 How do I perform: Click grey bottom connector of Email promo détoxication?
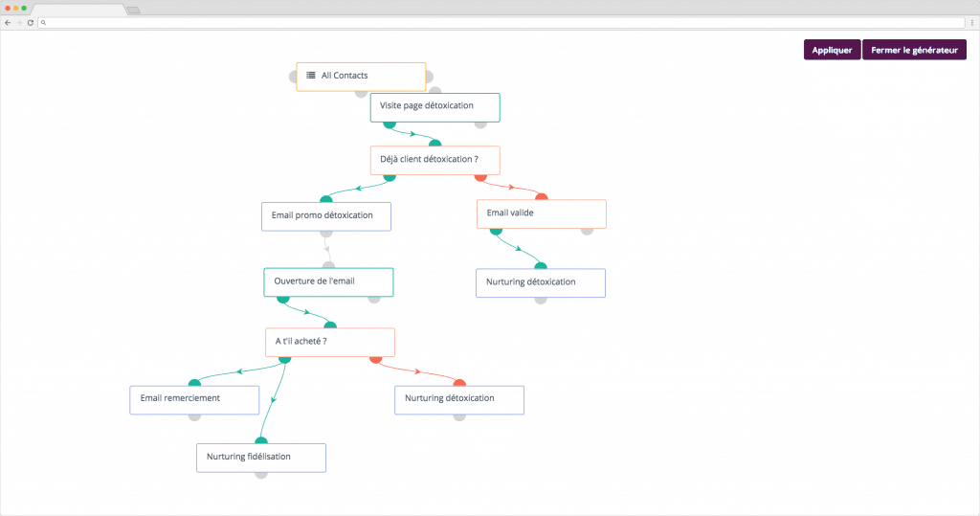tap(326, 234)
